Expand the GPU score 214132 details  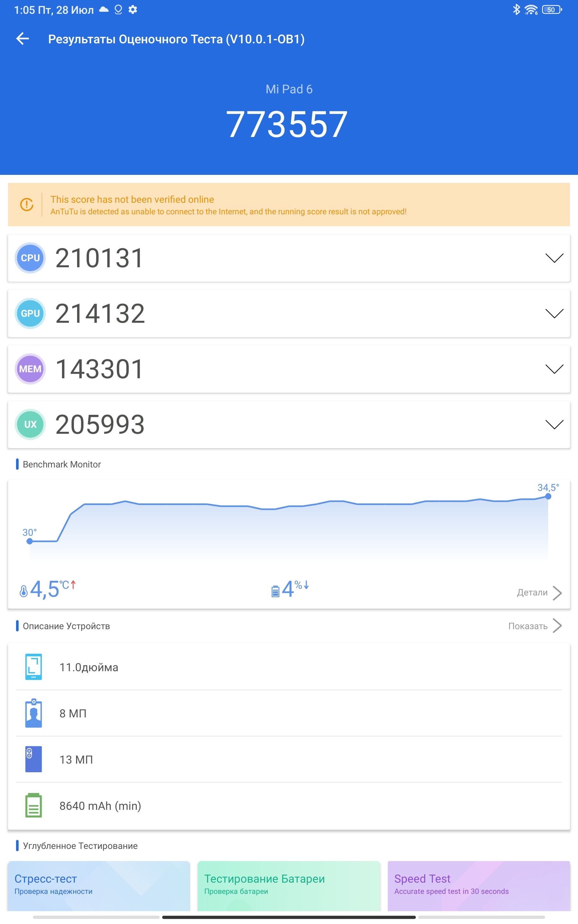pyautogui.click(x=554, y=313)
